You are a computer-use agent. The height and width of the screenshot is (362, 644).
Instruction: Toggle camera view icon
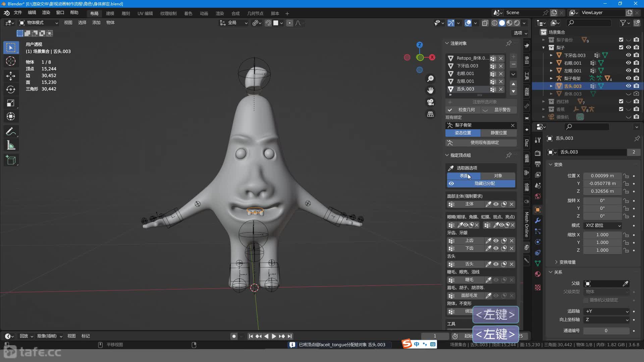pos(430,102)
